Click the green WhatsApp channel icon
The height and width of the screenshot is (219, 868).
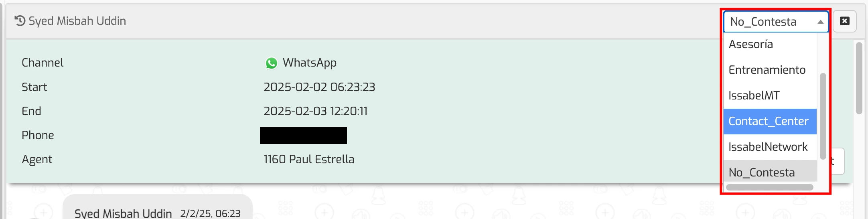point(272,63)
